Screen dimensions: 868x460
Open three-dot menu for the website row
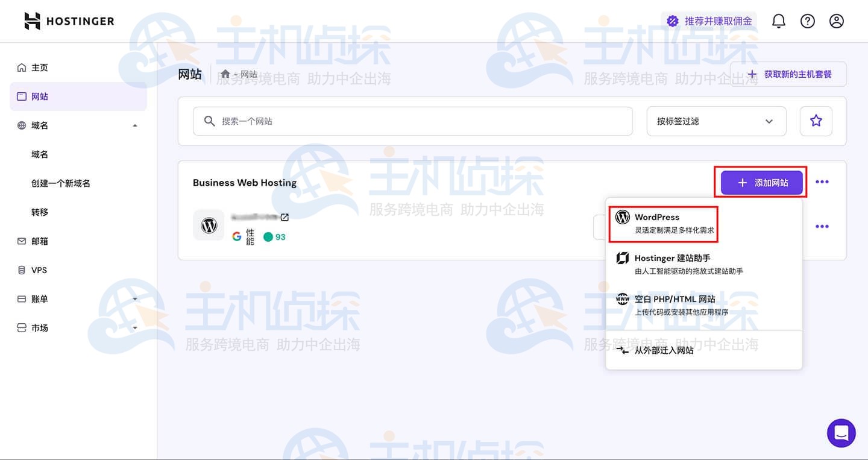coord(822,227)
